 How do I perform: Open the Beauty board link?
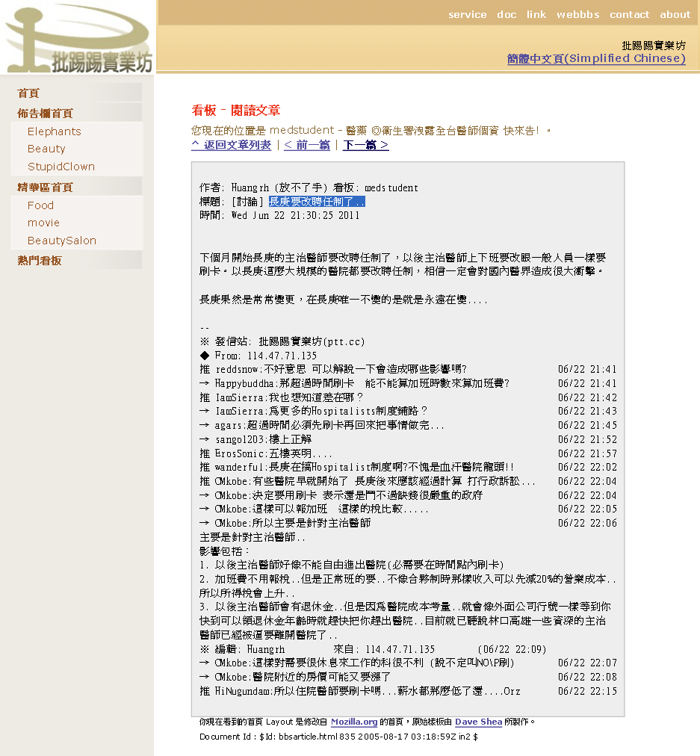click(x=46, y=149)
